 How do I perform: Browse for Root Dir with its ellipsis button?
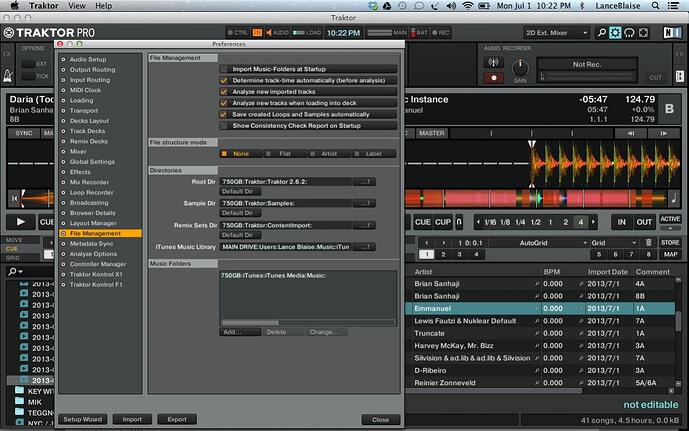365,181
